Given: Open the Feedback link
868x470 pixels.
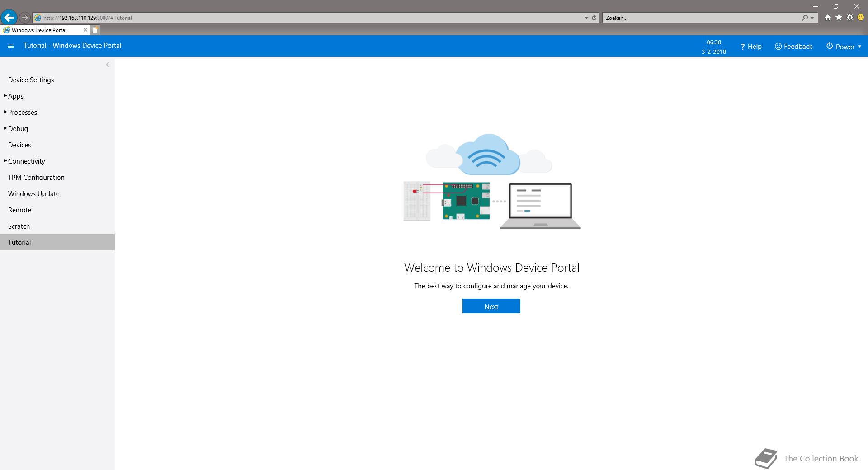Looking at the screenshot, I should (x=793, y=47).
